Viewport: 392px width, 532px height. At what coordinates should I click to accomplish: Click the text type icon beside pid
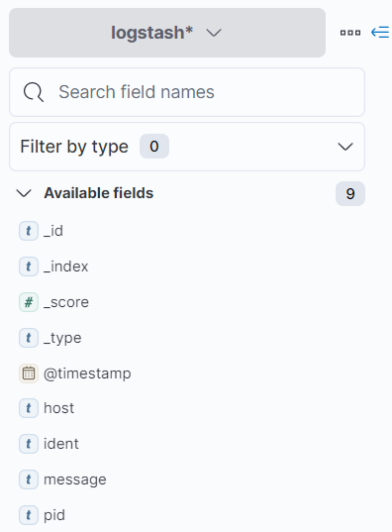[x=29, y=515]
